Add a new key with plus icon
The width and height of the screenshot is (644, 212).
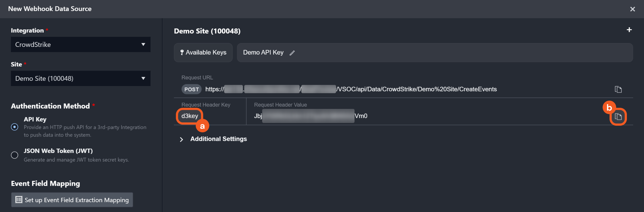[x=629, y=30]
